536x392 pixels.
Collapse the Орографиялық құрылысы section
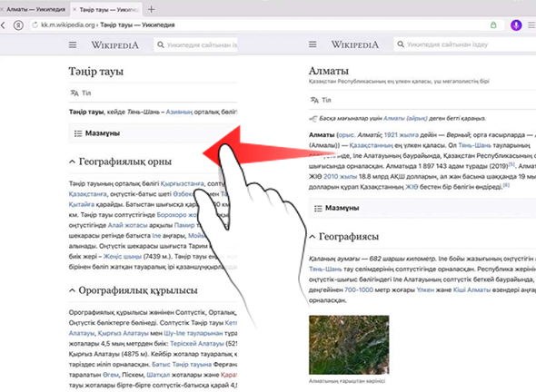(72, 290)
